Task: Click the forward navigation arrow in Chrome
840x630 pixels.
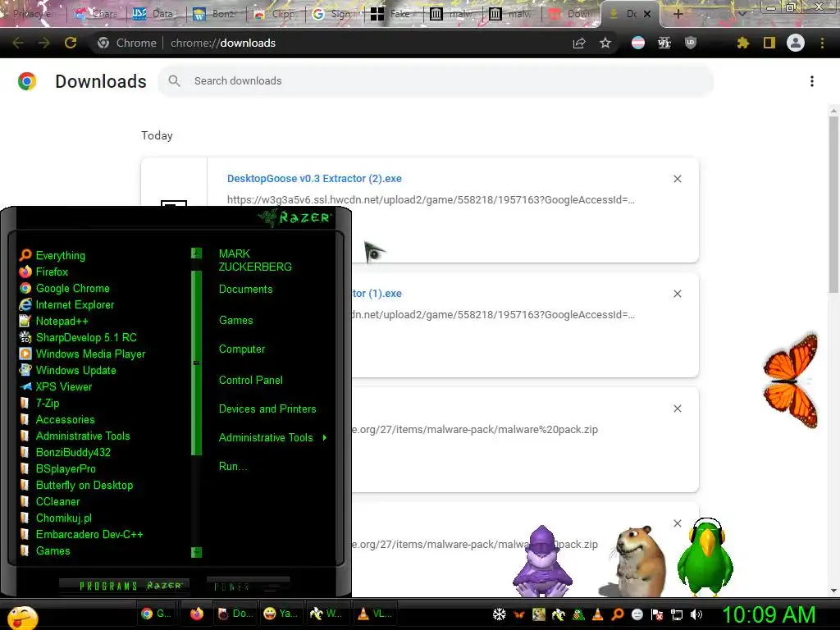Action: pyautogui.click(x=44, y=43)
